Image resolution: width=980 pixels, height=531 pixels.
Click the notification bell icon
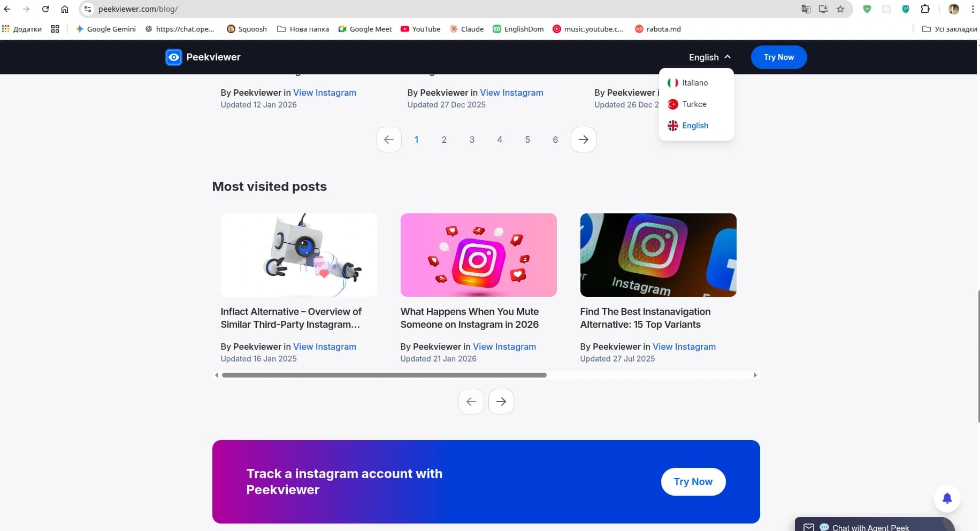click(947, 498)
